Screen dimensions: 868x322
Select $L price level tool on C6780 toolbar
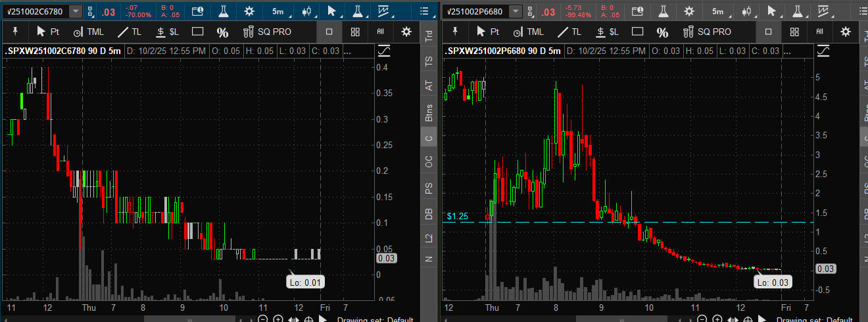pyautogui.click(x=167, y=31)
